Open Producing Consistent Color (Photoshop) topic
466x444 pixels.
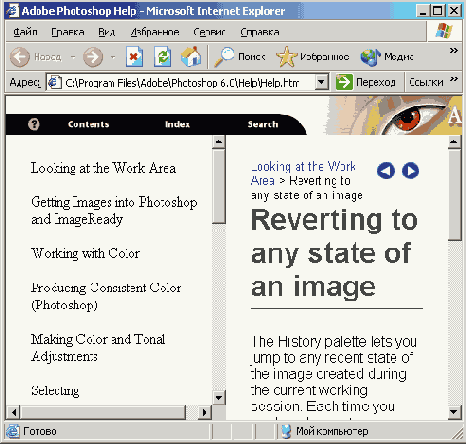click(106, 296)
